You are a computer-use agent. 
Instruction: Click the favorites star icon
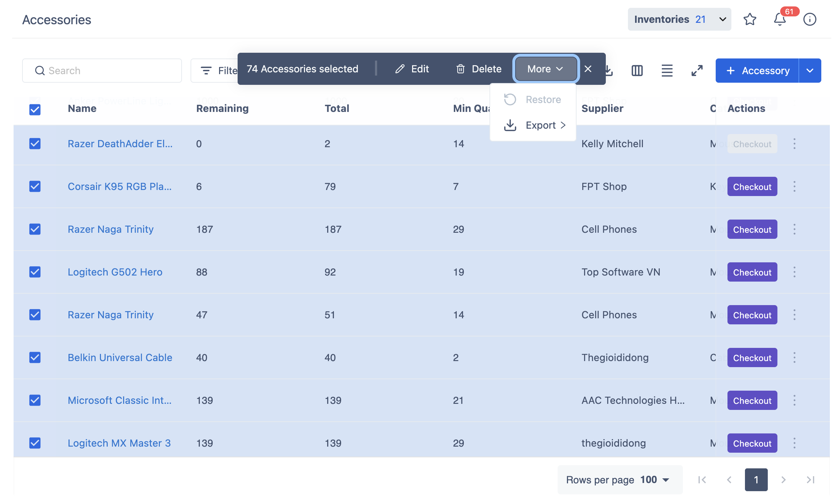[x=750, y=19]
